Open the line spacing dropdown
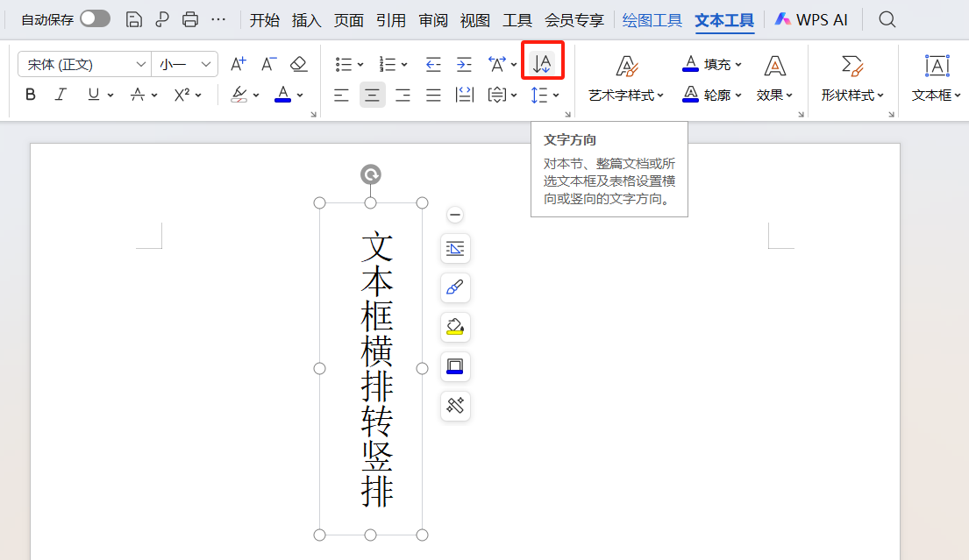 click(x=556, y=95)
